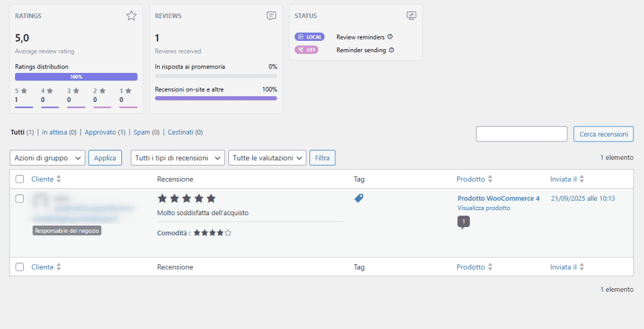644x329 pixels.
Task: Sort by bottom Cliente column header
Action: point(43,267)
